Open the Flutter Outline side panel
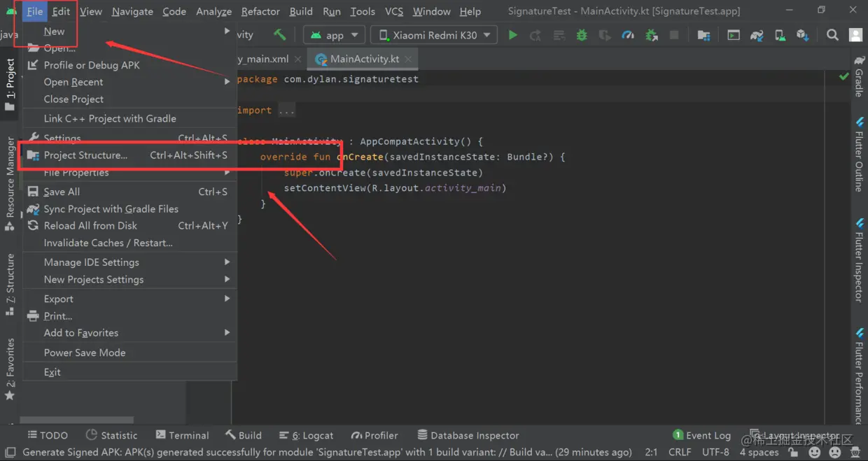Screen dimensions: 868x461 coord(859,154)
